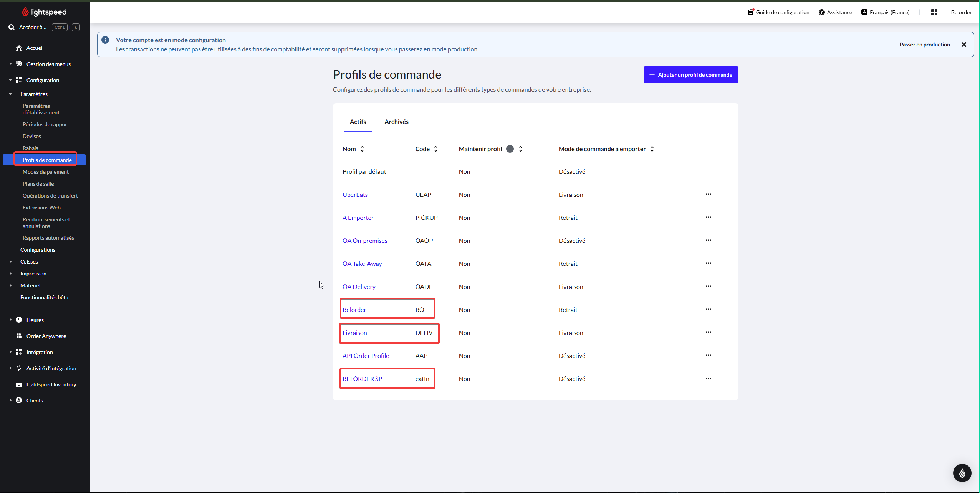Screen dimensions: 980x493
Task: Click Passer en production
Action: click(x=925, y=45)
